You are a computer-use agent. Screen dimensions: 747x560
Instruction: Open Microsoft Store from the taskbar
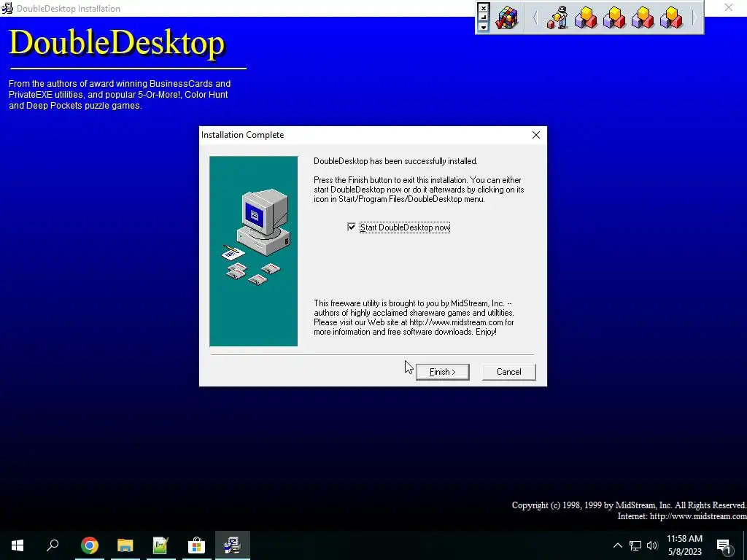[196, 545]
